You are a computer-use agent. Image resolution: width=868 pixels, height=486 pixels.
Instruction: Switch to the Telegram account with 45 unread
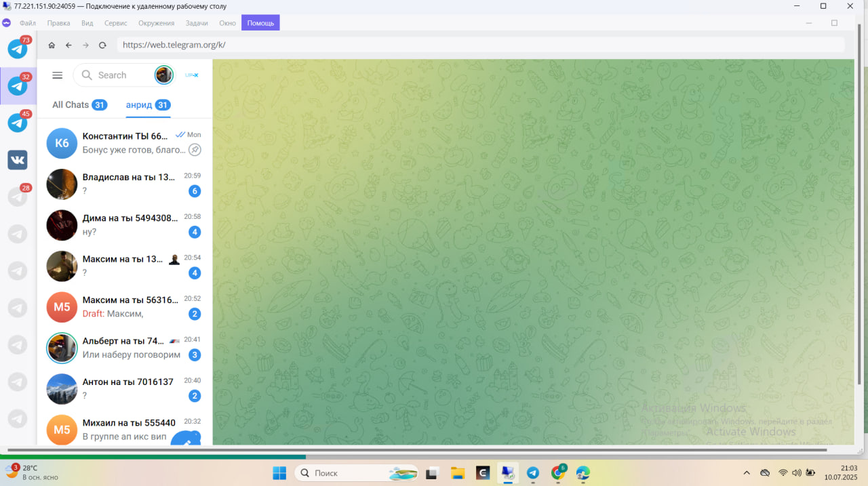point(18,123)
